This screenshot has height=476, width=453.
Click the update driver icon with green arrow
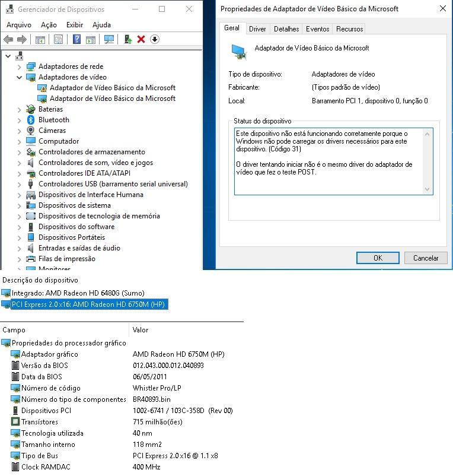click(x=128, y=39)
